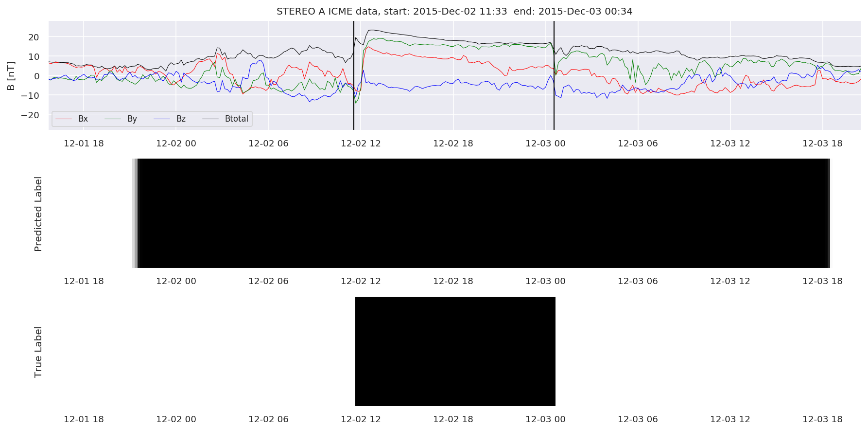Click 12-02 18 tick under magnetic field plot
Image resolution: width=868 pixels, height=431 pixels.
(x=453, y=144)
